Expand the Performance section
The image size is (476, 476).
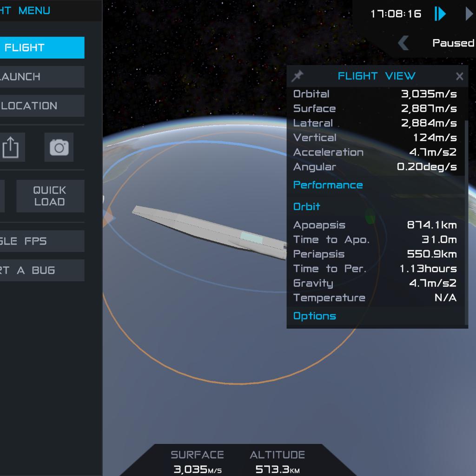(x=328, y=185)
